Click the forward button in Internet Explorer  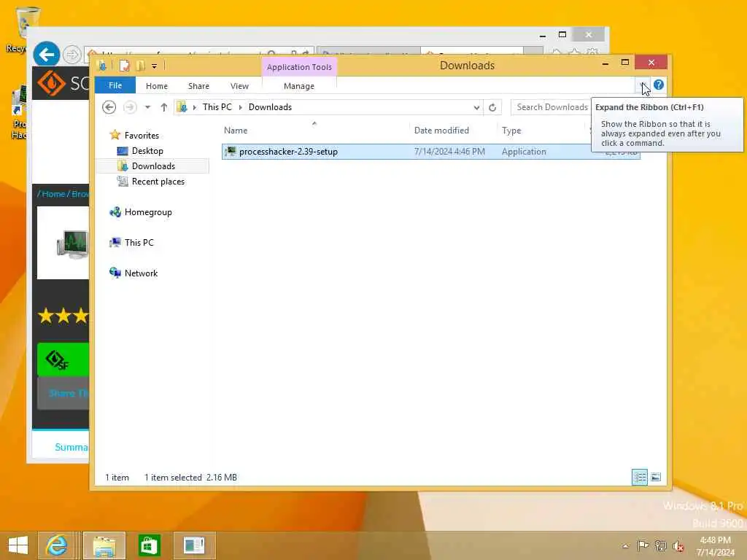(72, 55)
